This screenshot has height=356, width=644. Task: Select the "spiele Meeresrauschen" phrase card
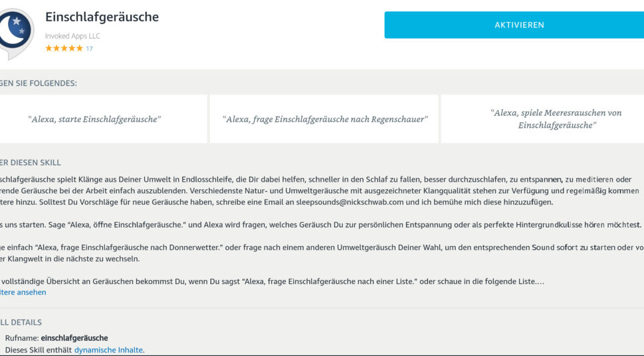tap(542, 119)
